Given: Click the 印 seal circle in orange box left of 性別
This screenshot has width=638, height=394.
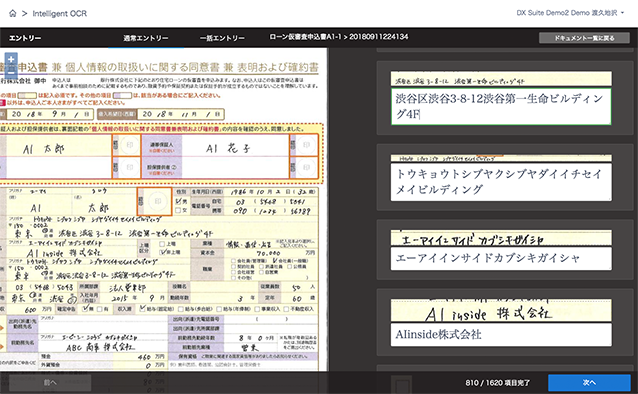Looking at the screenshot, I should [158, 201].
